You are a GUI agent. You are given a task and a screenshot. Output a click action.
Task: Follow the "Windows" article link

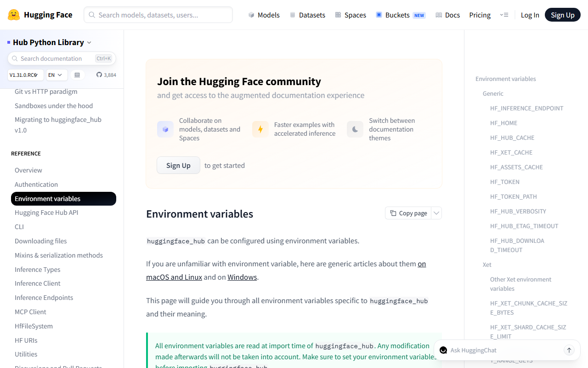point(242,277)
